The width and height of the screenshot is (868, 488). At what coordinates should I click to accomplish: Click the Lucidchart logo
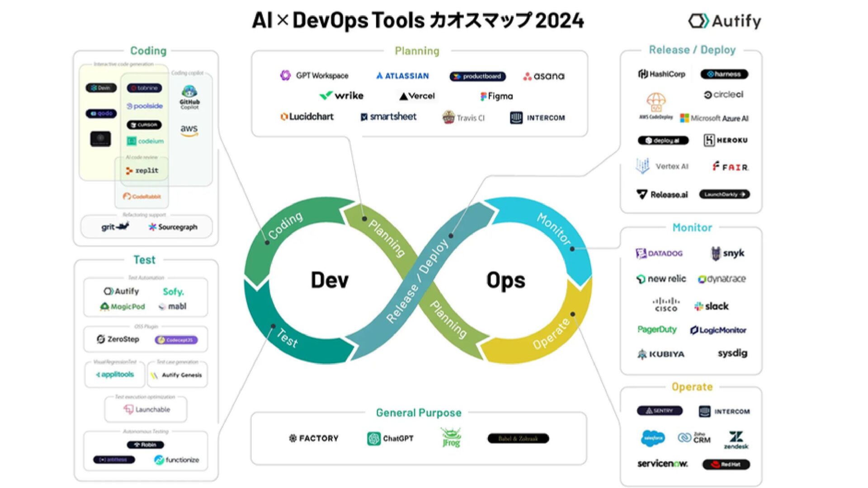pyautogui.click(x=307, y=117)
